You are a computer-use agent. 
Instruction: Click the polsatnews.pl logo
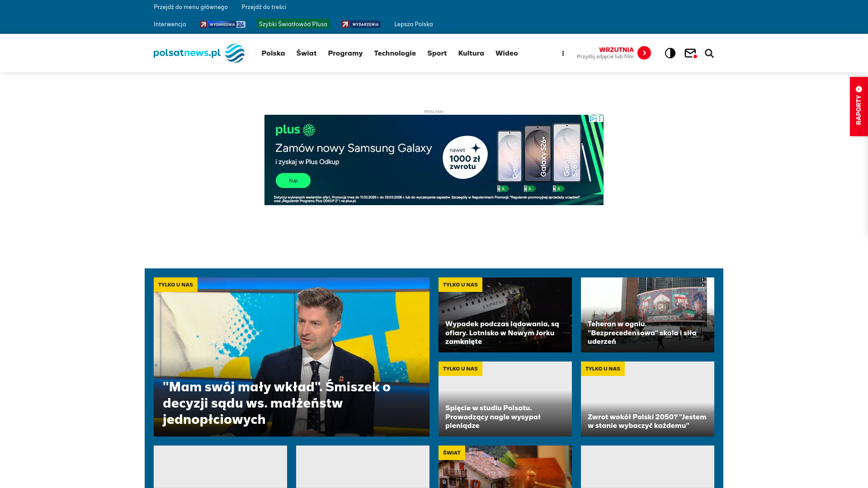tap(199, 53)
